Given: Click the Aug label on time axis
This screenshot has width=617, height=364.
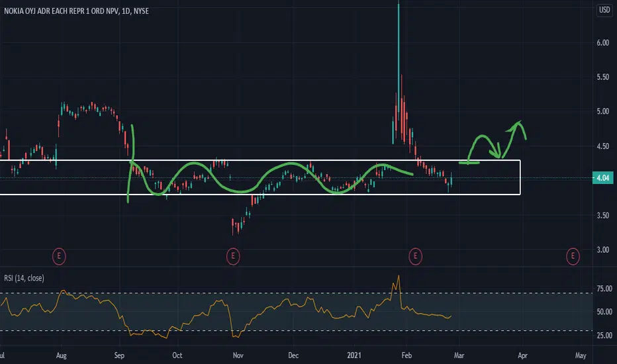Looking at the screenshot, I should (62, 356).
